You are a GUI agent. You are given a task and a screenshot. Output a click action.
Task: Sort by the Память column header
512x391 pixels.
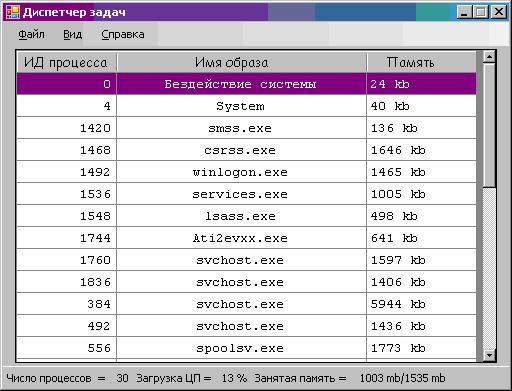point(421,62)
